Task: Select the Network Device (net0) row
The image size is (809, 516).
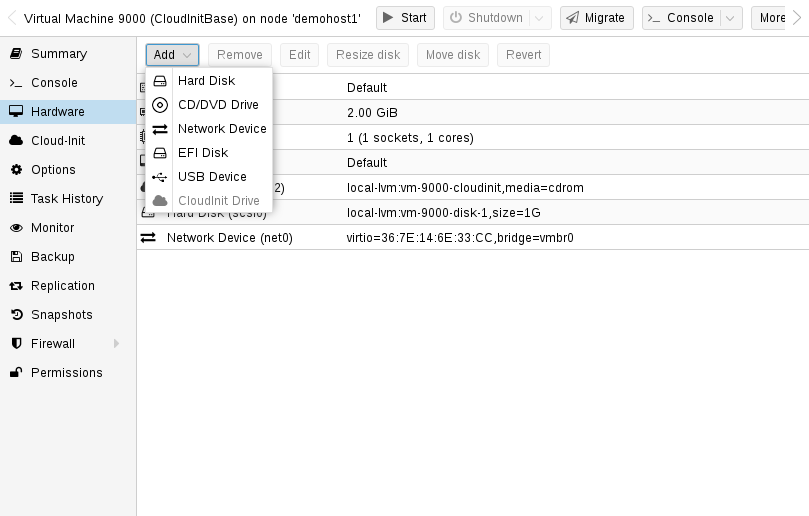Action: click(x=472, y=238)
